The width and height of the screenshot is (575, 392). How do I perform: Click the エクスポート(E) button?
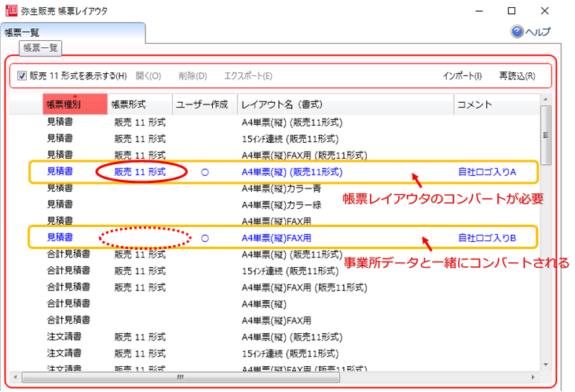point(248,76)
